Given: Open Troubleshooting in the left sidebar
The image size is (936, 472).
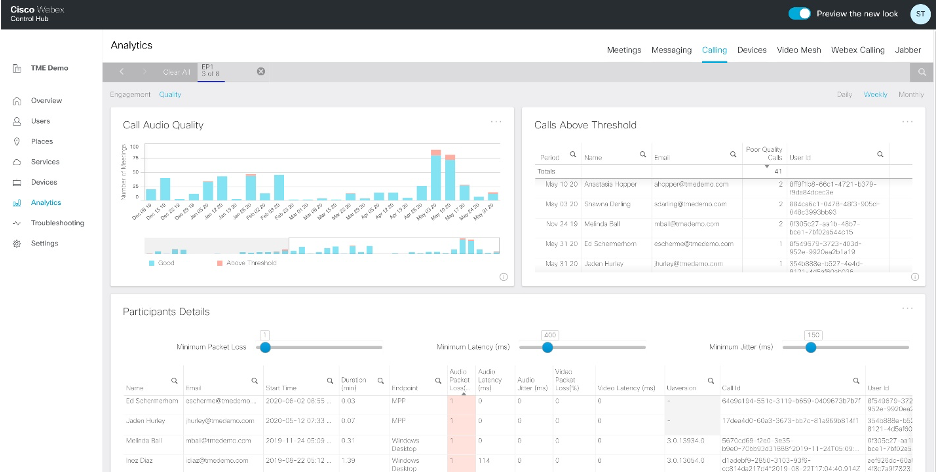Looking at the screenshot, I should [x=57, y=223].
